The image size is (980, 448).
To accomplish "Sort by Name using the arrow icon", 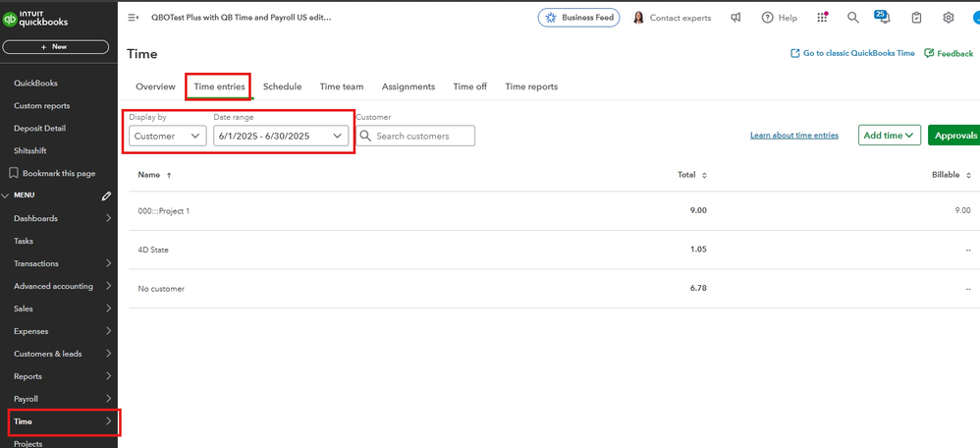I will (x=169, y=175).
